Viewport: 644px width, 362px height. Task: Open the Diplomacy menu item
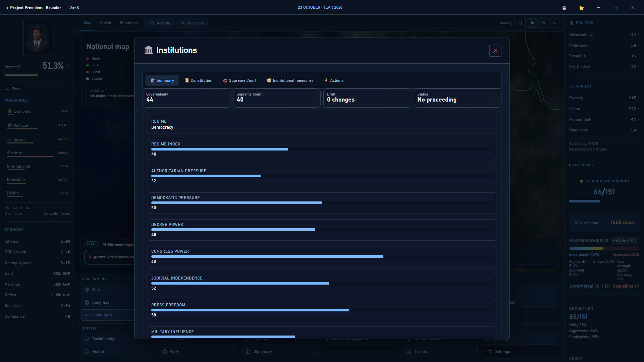[280, 352]
